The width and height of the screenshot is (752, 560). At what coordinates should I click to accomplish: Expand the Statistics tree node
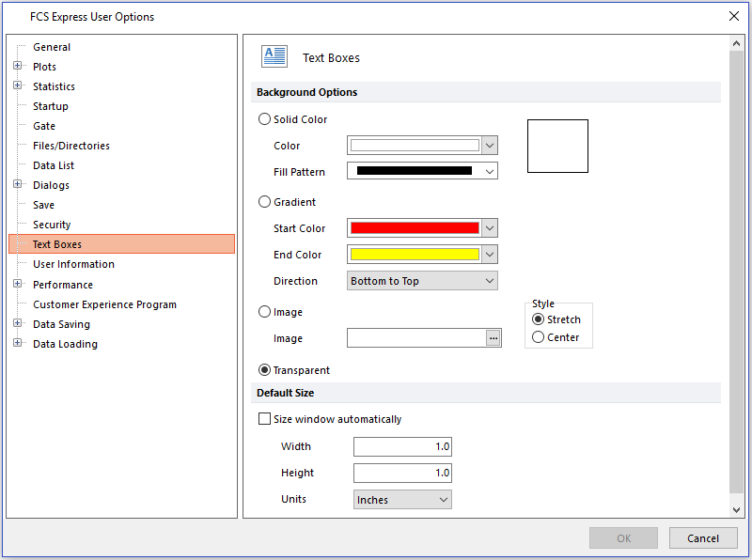click(17, 86)
